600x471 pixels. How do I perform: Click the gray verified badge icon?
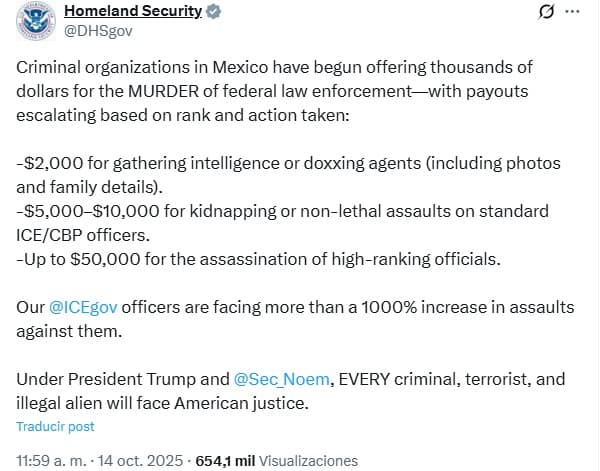212,12
